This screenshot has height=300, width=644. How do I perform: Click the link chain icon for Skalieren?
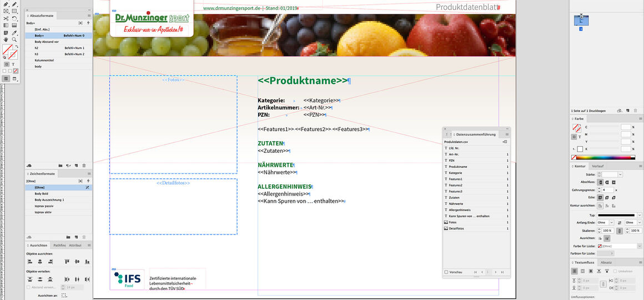[620, 231]
